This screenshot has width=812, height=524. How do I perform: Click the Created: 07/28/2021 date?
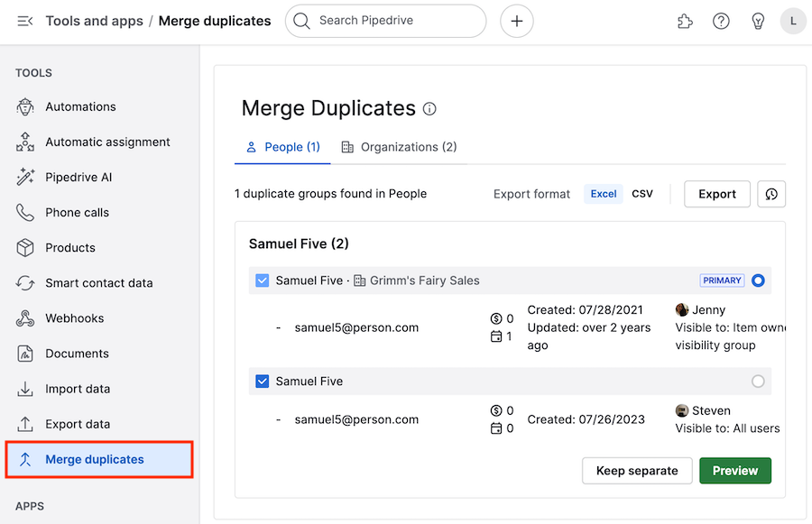coord(586,309)
